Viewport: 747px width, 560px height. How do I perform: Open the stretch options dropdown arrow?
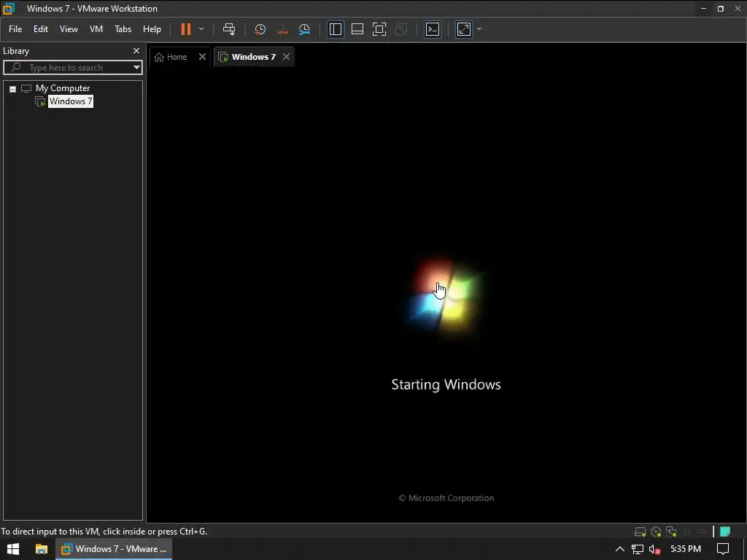tap(479, 29)
